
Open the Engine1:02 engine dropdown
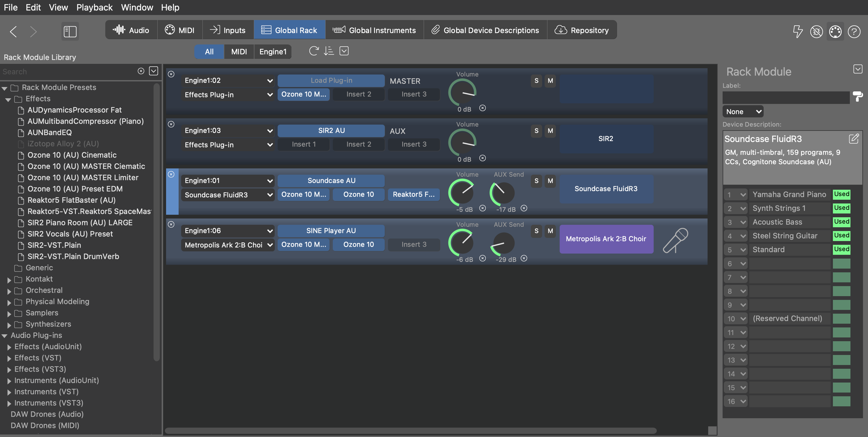point(228,80)
